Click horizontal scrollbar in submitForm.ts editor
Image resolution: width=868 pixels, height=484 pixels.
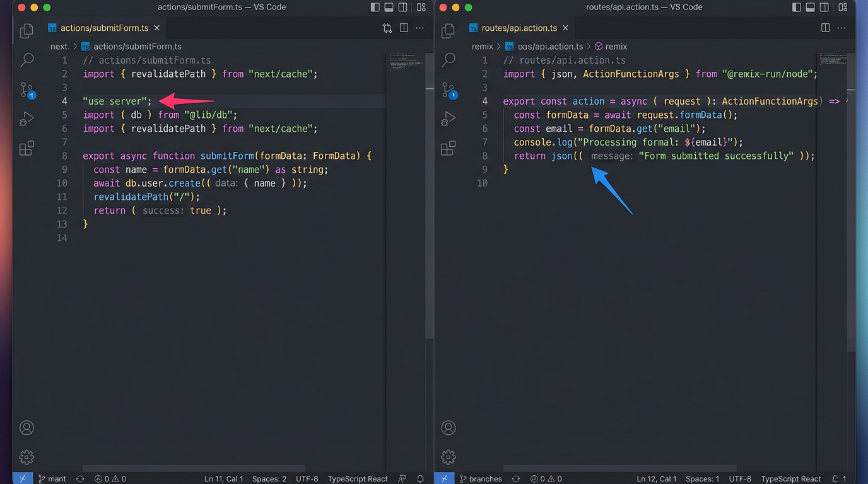(194, 469)
